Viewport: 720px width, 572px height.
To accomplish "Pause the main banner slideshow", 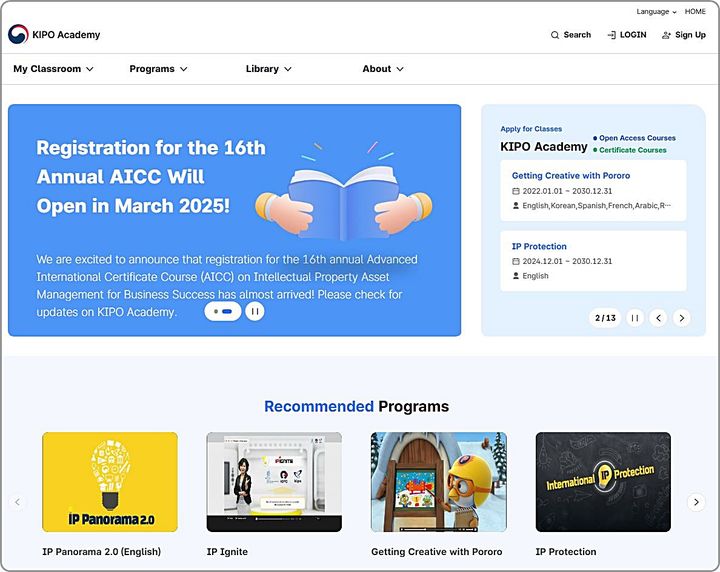I will click(255, 311).
